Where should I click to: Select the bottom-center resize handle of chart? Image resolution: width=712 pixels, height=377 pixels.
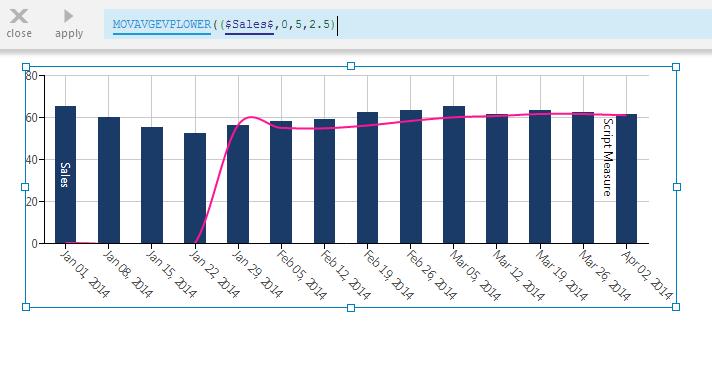[351, 308]
